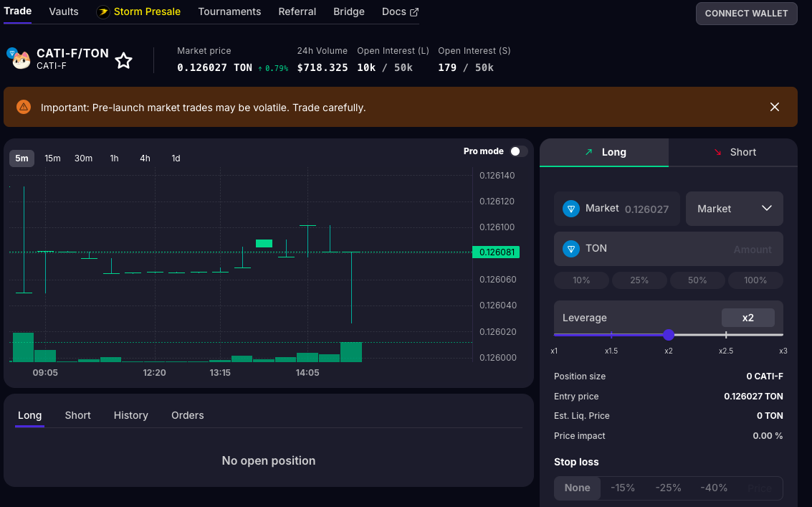Select -40% stop loss option

(714, 488)
